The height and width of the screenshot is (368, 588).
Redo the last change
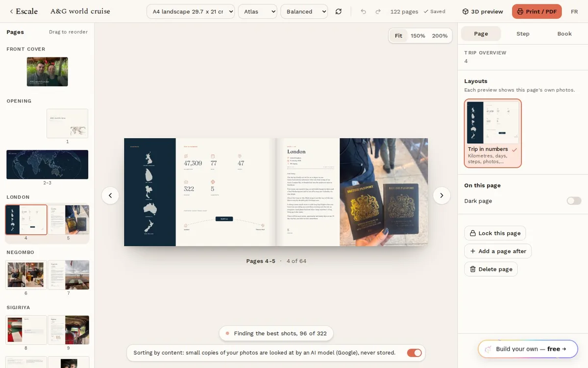(x=378, y=11)
